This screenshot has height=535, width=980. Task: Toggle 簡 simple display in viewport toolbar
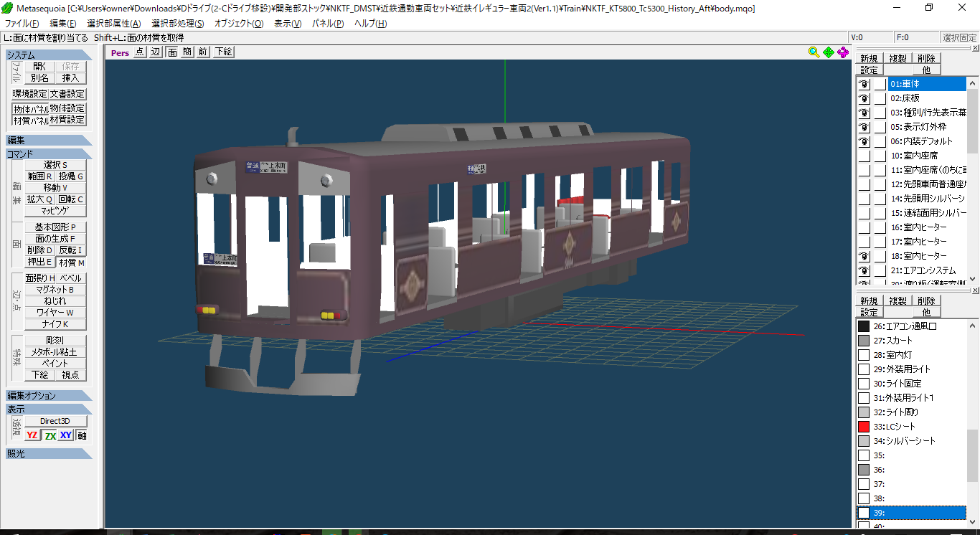(x=187, y=52)
